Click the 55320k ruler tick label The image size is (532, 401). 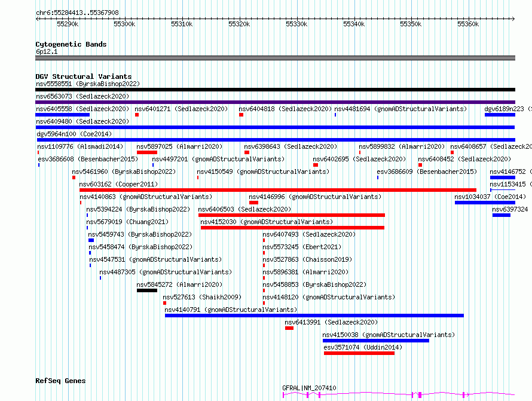coord(239,24)
